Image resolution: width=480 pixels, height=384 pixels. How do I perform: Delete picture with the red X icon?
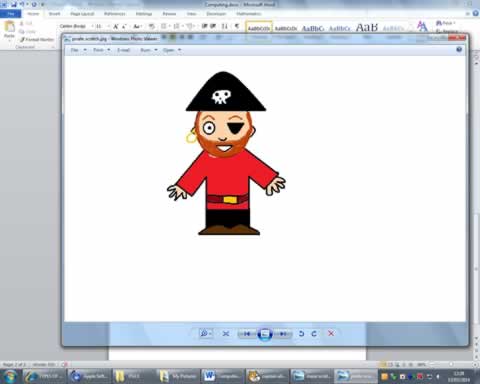coord(331,334)
